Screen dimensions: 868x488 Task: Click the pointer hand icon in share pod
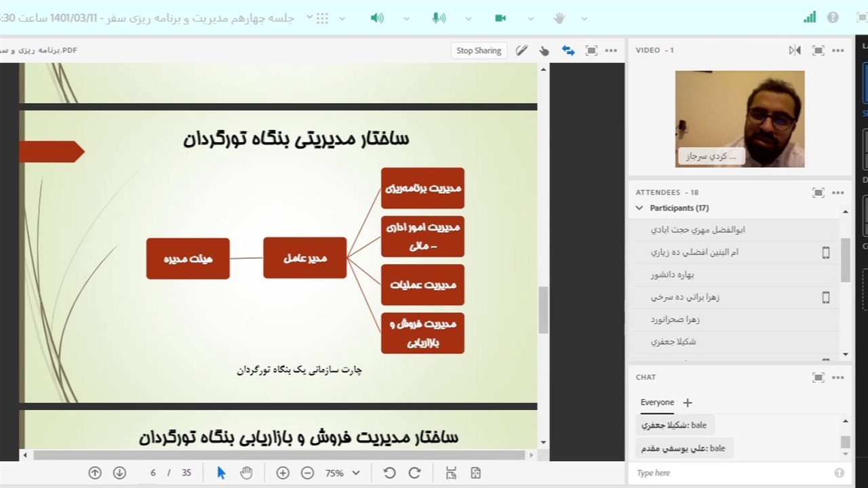(x=544, y=50)
